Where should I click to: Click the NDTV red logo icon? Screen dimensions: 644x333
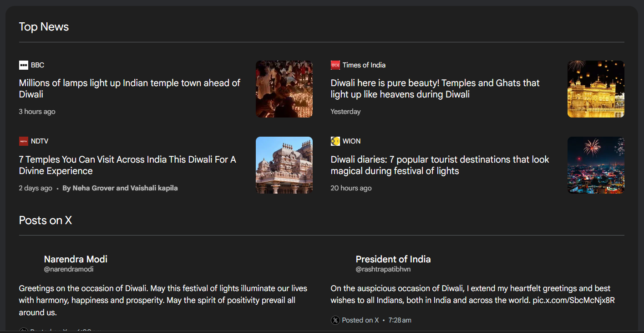coord(24,141)
